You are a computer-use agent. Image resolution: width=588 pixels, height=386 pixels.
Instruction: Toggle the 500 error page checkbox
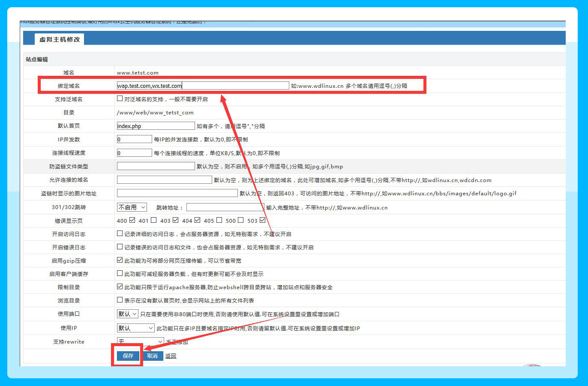241,220
